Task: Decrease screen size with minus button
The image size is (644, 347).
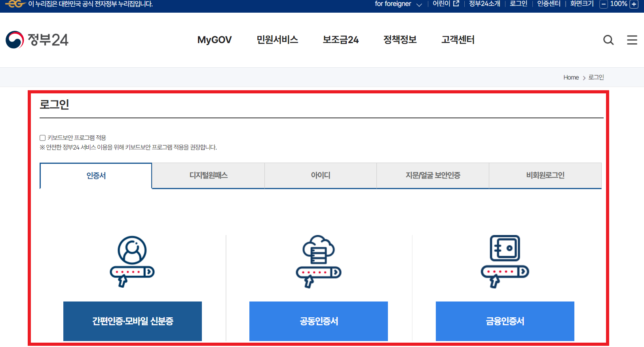Action: [604, 4]
